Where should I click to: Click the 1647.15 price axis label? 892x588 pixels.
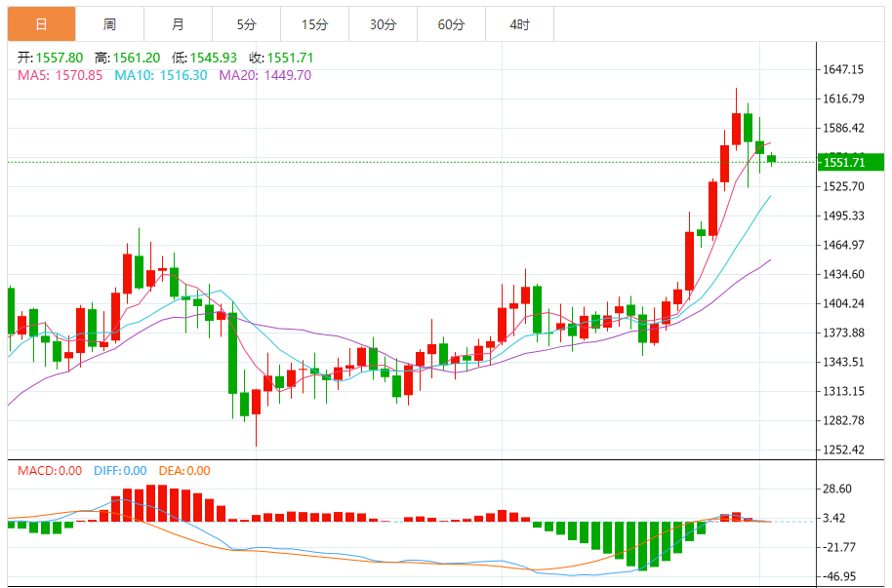(x=843, y=69)
